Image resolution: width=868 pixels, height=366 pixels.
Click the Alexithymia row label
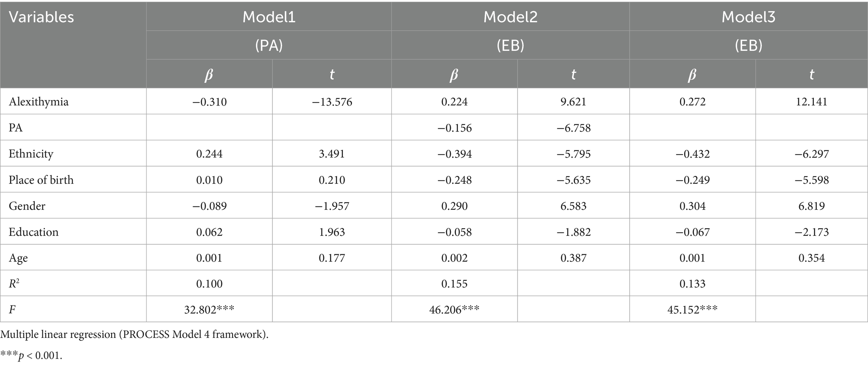point(39,102)
